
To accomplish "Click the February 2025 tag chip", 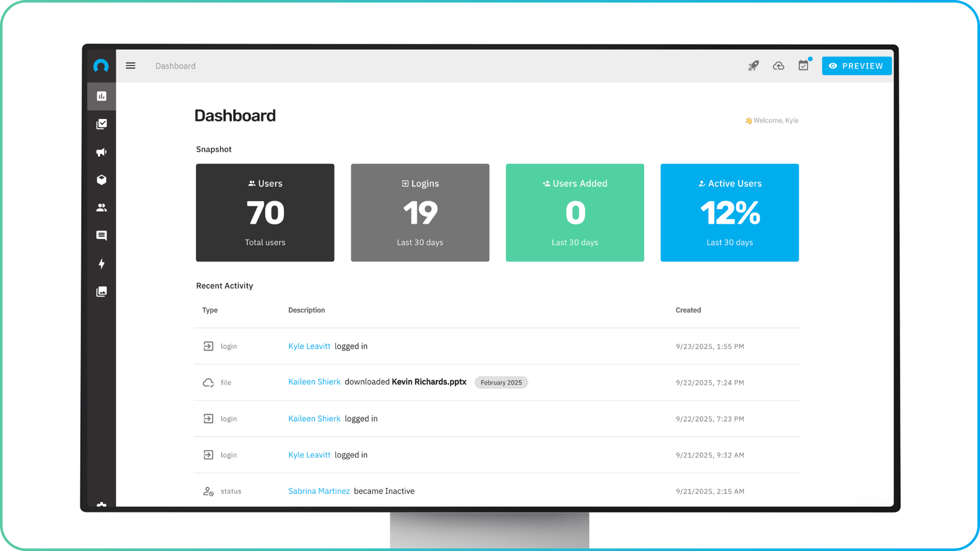I will [x=501, y=383].
